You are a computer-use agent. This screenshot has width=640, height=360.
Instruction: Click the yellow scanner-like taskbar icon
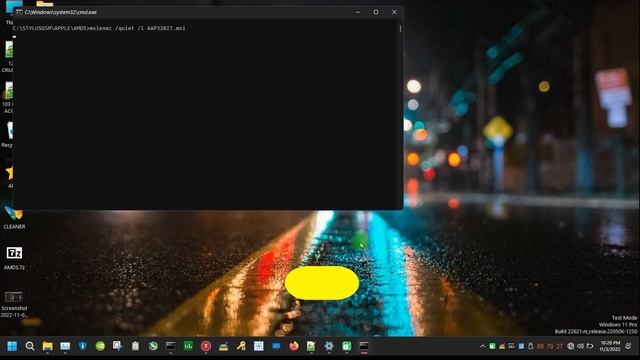pyautogui.click(x=223, y=346)
